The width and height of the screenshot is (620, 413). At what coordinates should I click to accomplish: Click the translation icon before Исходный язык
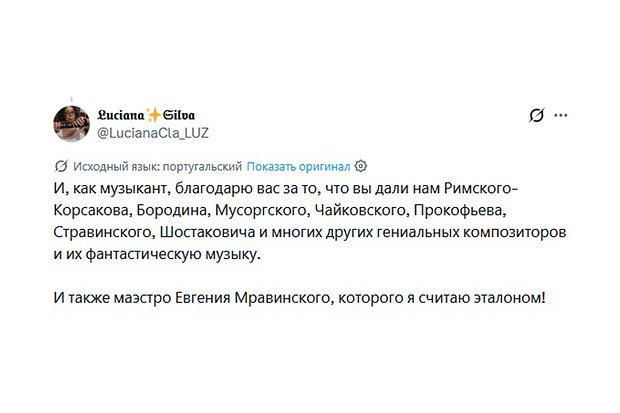[61, 164]
